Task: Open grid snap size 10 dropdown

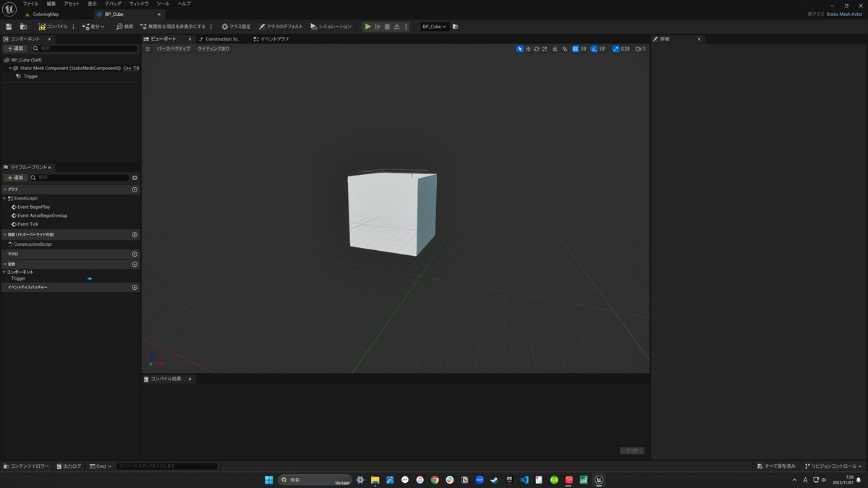Action: [584, 48]
